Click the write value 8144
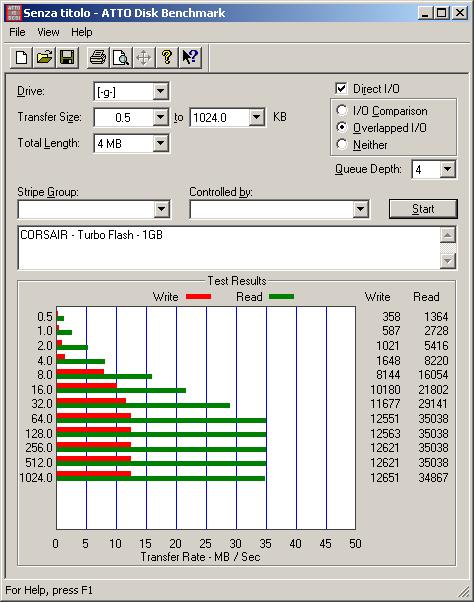Screen dimensions: 474x602 tap(388, 375)
